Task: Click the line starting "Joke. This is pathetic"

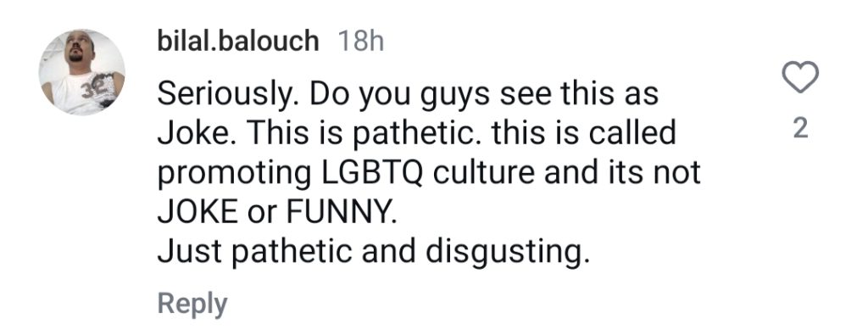Action: tap(416, 133)
